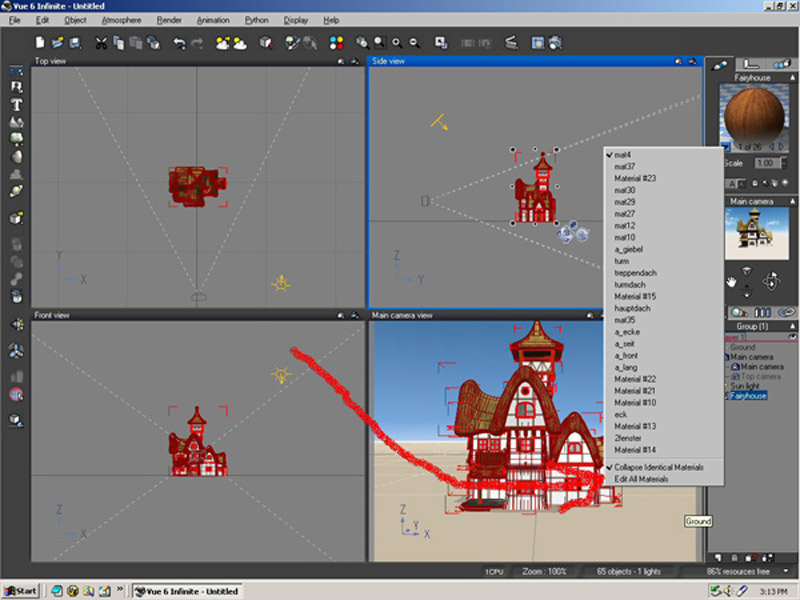This screenshot has height=600, width=800.
Task: Collapse the Main camera preview panel
Action: coord(793,201)
